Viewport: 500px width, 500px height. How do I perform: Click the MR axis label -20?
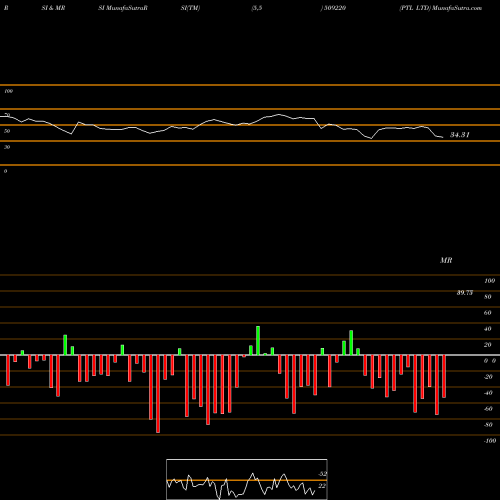tap(488, 377)
